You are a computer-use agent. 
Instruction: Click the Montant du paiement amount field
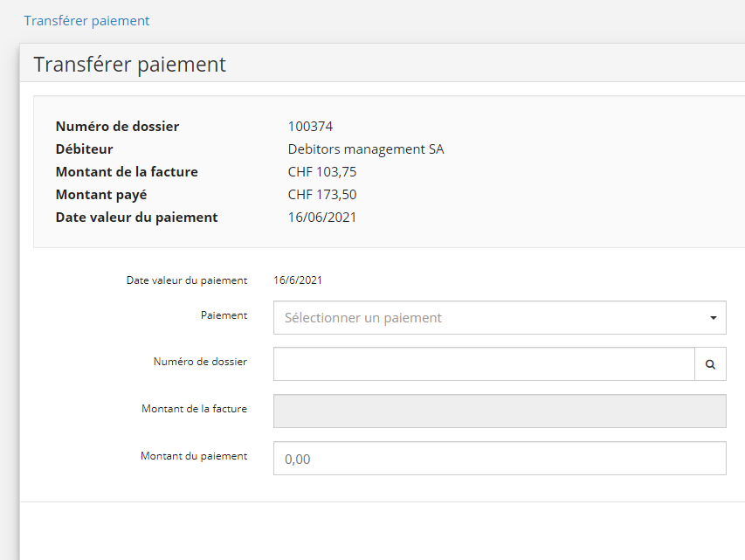(x=500, y=459)
